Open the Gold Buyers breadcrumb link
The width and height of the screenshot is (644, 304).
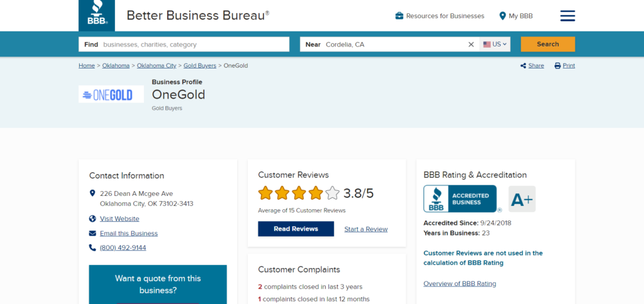(199, 66)
